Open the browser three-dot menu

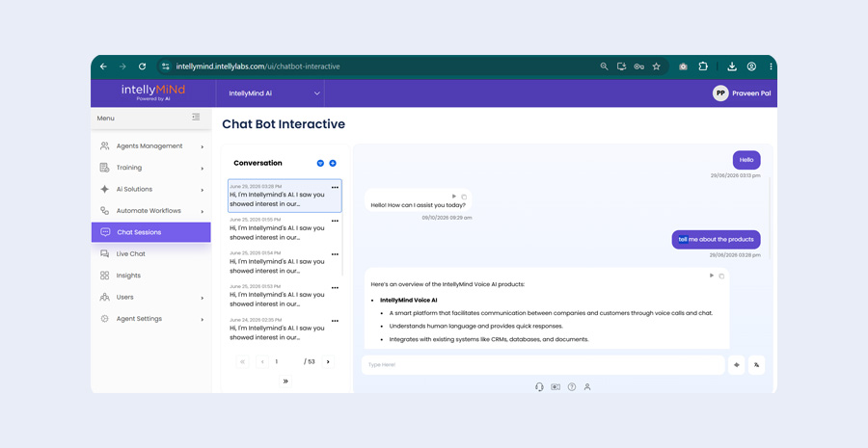(x=771, y=66)
